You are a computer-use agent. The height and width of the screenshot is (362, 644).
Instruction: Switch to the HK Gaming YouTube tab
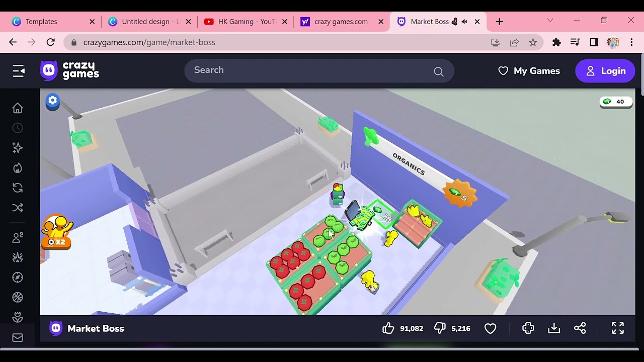pos(247,22)
